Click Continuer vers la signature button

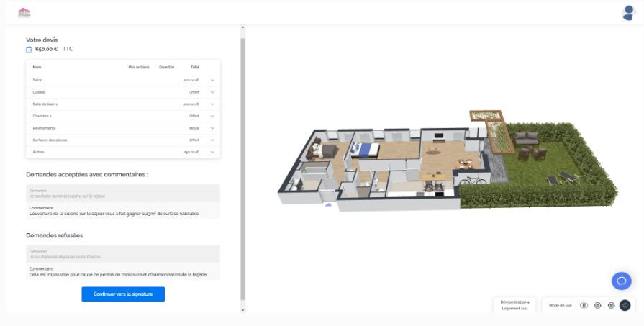123,294
